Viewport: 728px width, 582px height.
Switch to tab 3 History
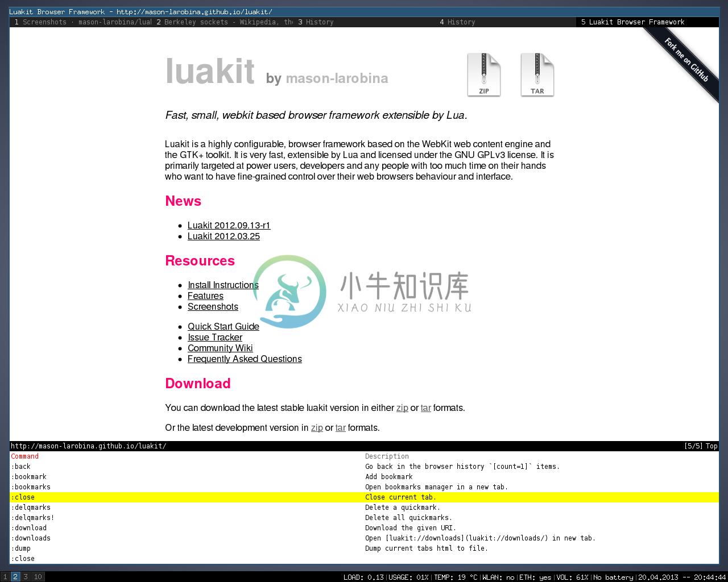pos(364,22)
